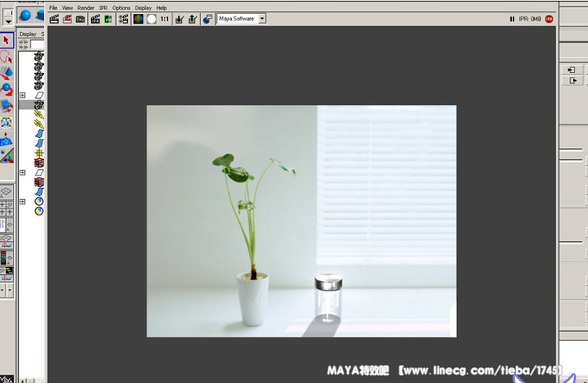
Task: Take a snapshot with the camera icon
Action: tap(80, 19)
